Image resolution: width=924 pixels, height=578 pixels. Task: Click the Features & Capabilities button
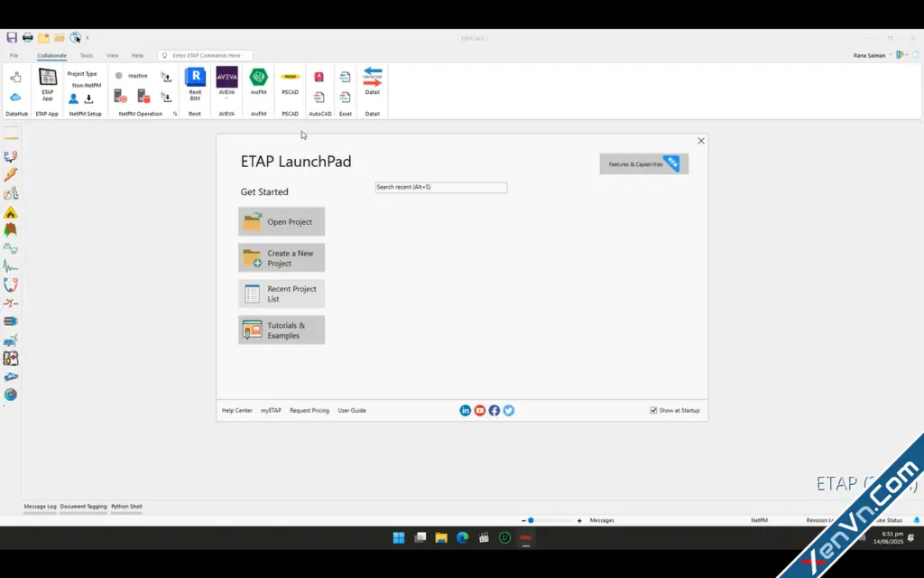[643, 164]
